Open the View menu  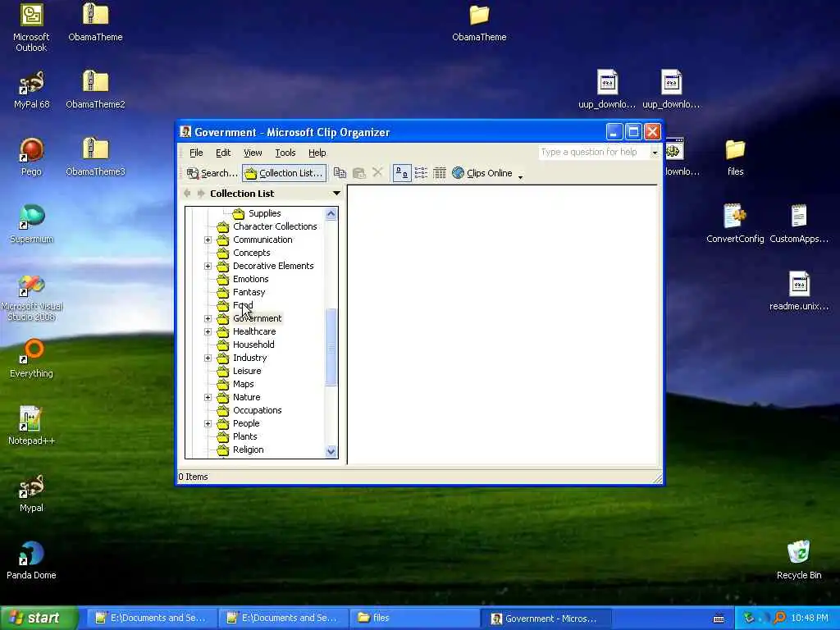[253, 153]
